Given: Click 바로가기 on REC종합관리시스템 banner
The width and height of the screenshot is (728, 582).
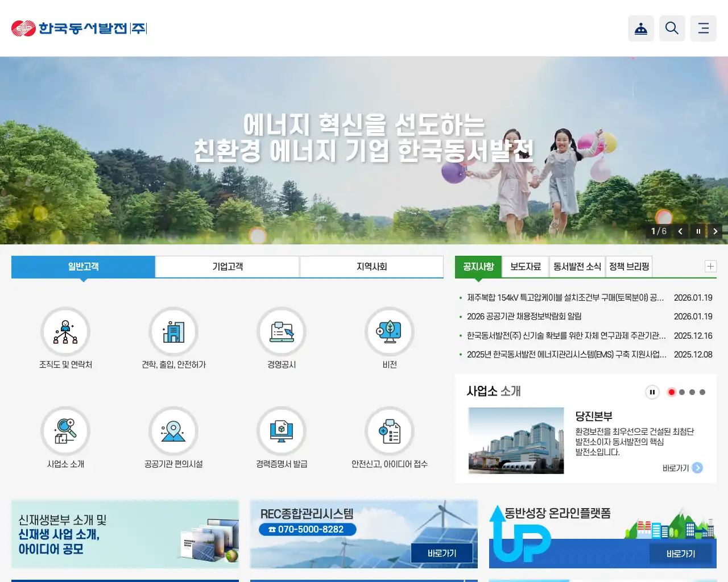Looking at the screenshot, I should point(442,552).
